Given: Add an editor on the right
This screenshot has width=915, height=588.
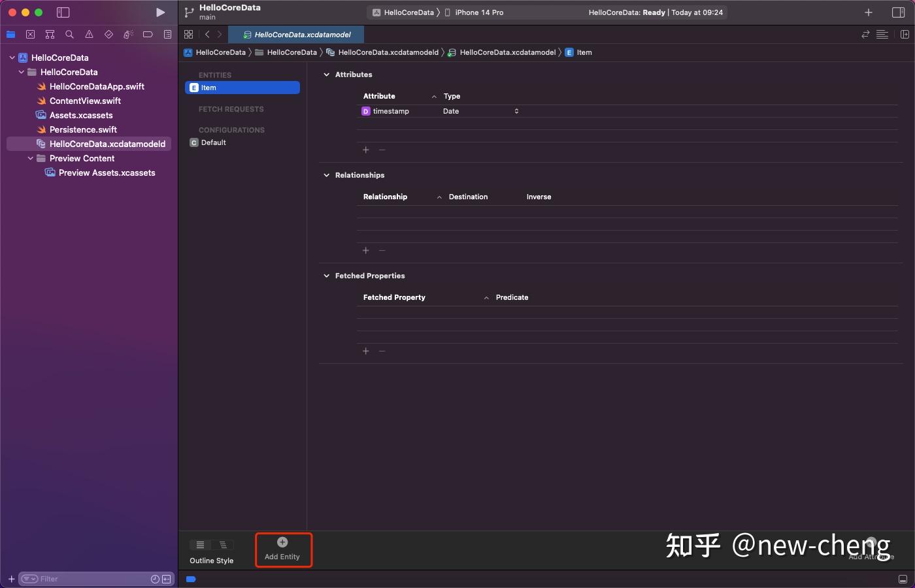Looking at the screenshot, I should [905, 34].
